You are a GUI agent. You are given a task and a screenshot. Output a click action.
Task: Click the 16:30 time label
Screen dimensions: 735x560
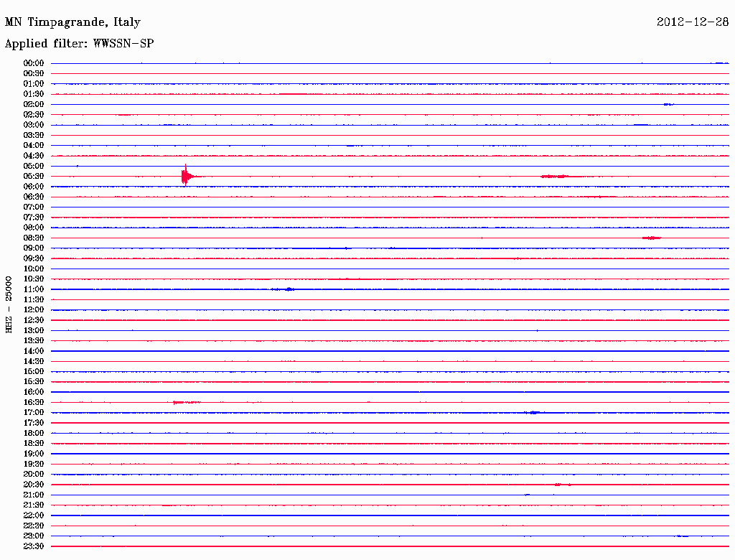pyautogui.click(x=34, y=403)
